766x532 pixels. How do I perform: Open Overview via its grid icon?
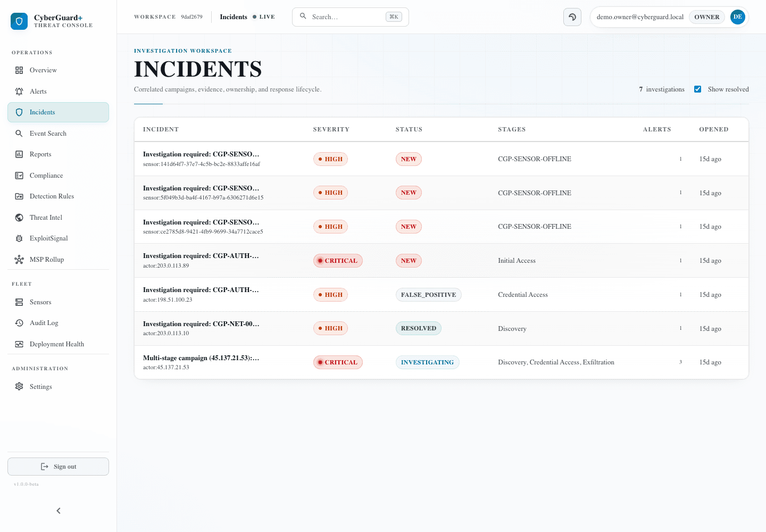click(19, 70)
